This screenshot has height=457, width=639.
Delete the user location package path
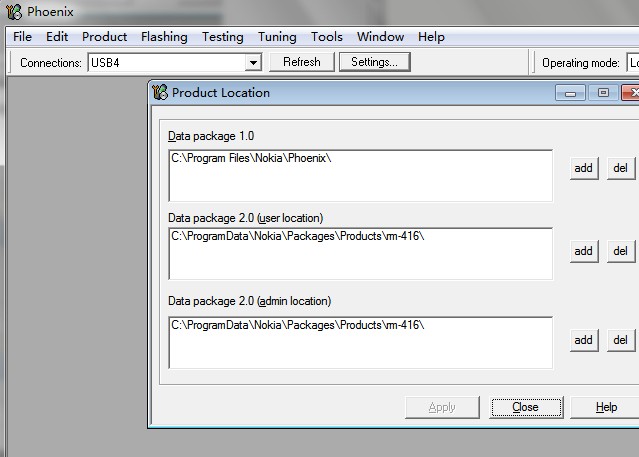[x=620, y=251]
